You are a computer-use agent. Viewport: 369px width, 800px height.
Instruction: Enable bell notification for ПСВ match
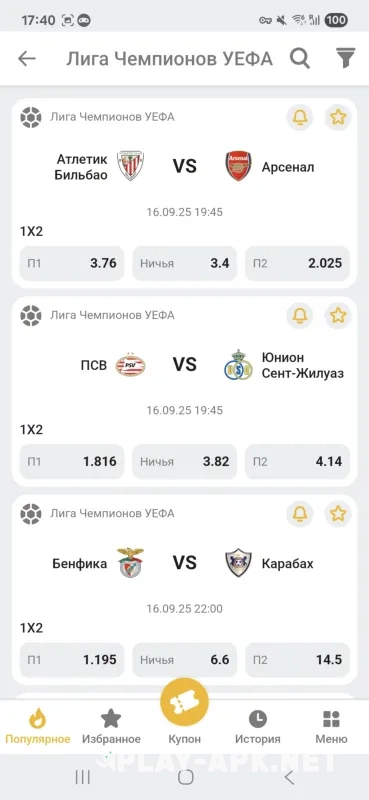click(300, 315)
